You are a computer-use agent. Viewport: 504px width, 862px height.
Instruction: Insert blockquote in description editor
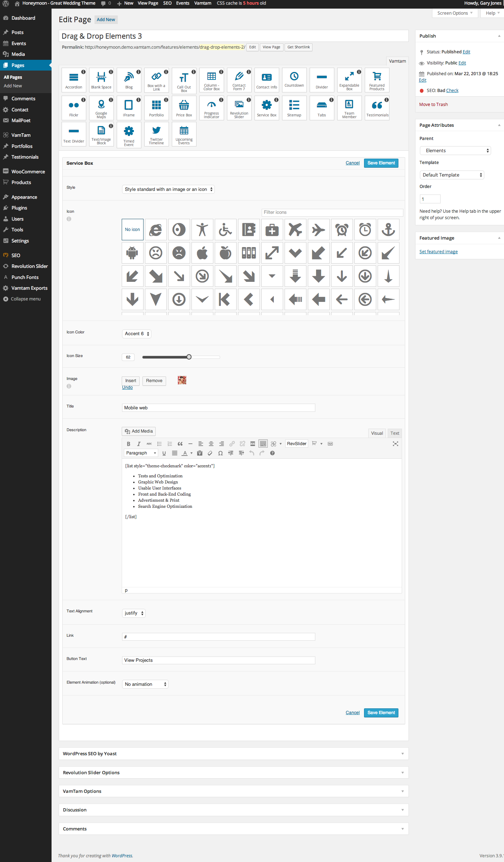pyautogui.click(x=180, y=444)
